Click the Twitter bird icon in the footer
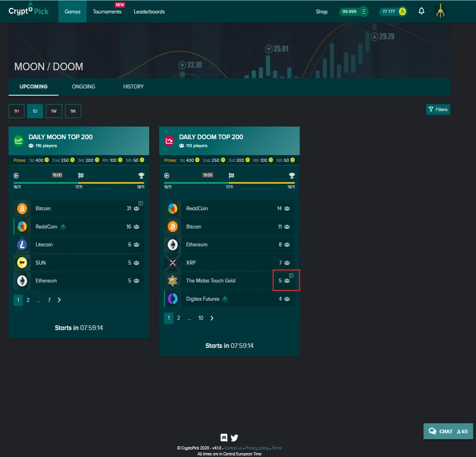This screenshot has width=476, height=457. 234,438
